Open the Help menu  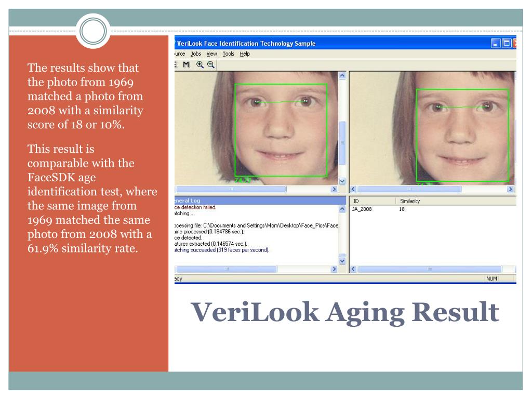click(245, 54)
